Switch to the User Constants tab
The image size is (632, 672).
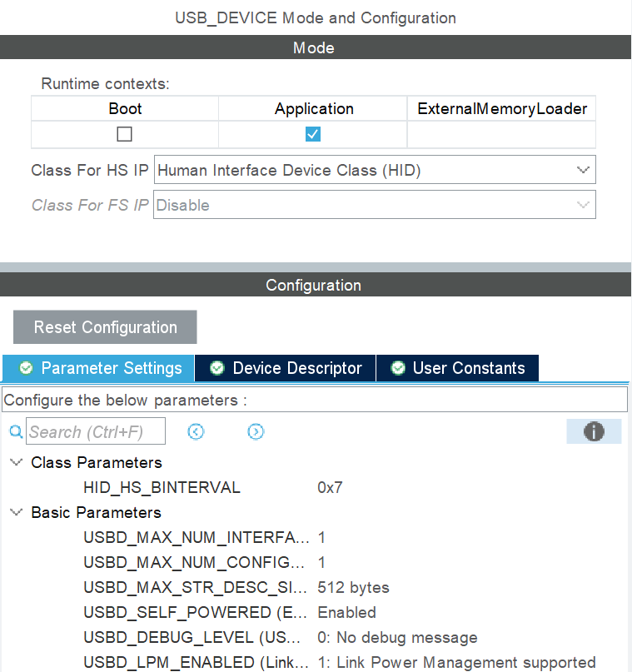tap(458, 368)
